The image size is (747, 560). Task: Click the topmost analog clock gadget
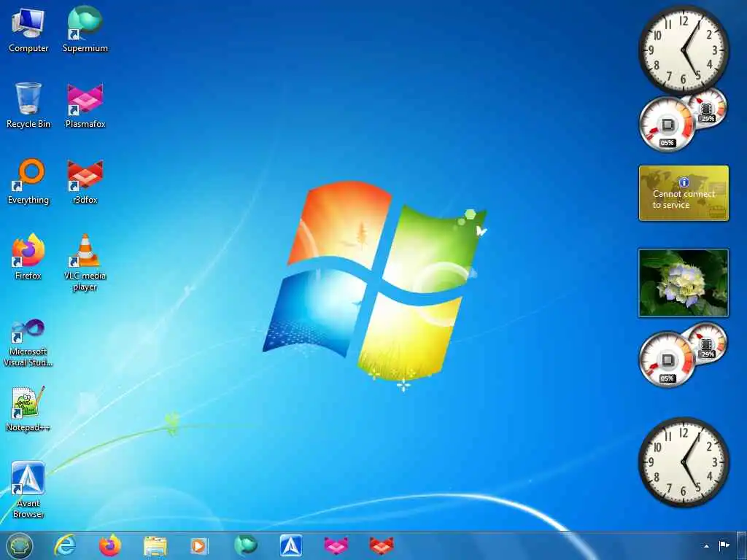(x=684, y=50)
